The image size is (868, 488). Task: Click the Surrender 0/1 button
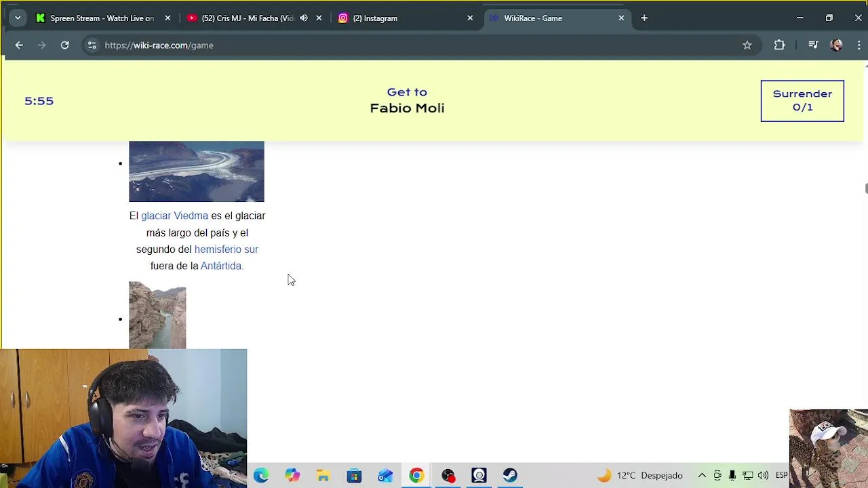tap(802, 101)
